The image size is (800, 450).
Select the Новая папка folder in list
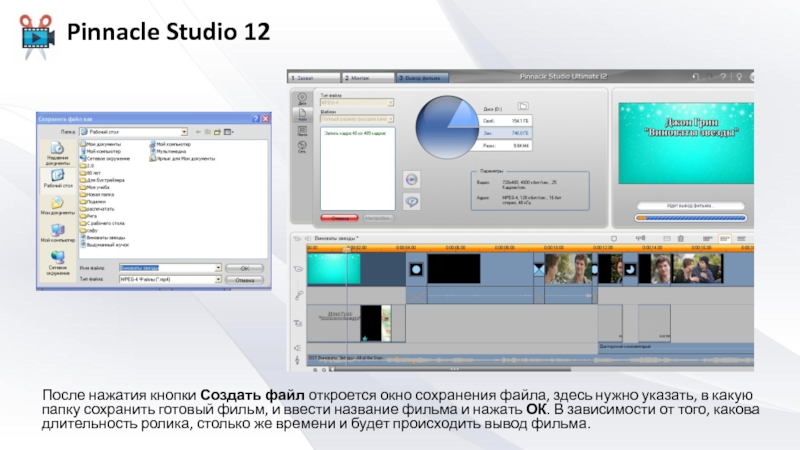[97, 194]
